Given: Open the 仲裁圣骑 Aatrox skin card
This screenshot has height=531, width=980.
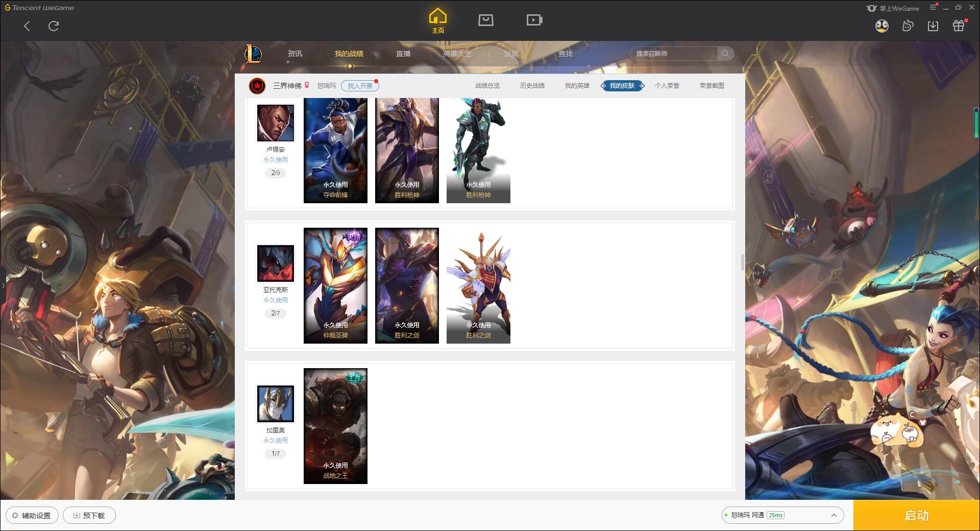Looking at the screenshot, I should 335,285.
